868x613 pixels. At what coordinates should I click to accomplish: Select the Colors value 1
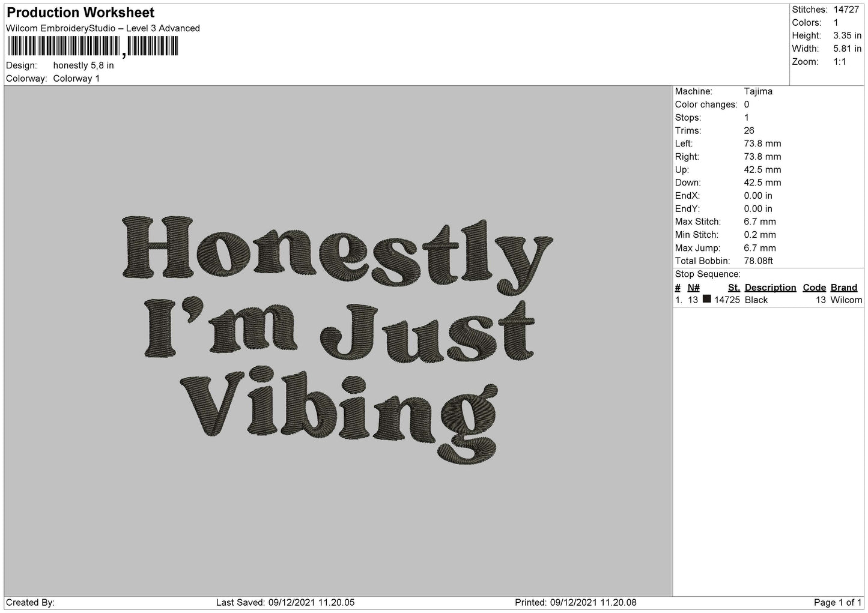tap(836, 23)
